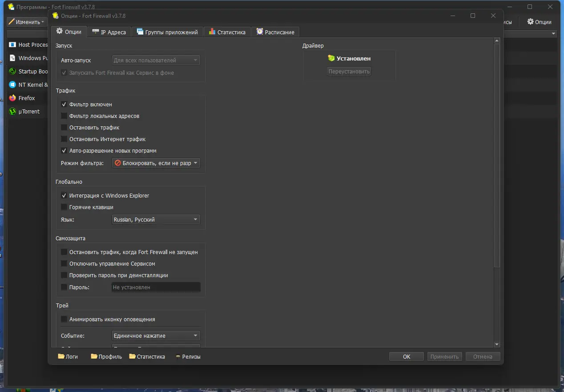564x392 pixels.
Task: Open the Изменить dropdown in Programs window
Action: pyautogui.click(x=27, y=21)
